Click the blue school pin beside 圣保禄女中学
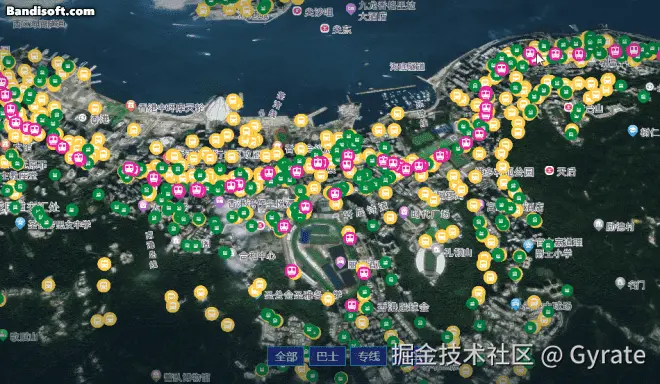Screen dimensions: 660x384 (20, 223)
